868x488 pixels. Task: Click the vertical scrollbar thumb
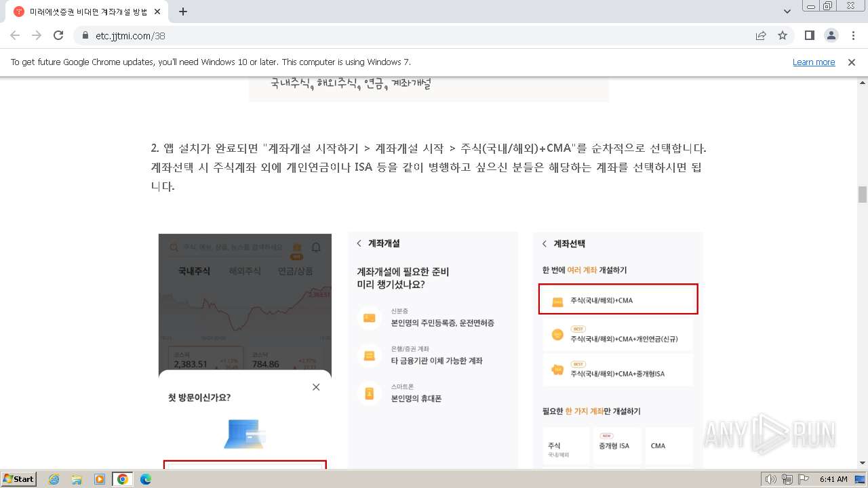click(x=863, y=195)
